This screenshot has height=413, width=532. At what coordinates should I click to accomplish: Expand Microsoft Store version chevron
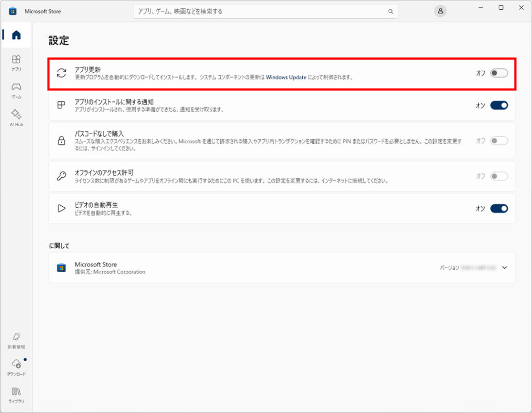(504, 268)
